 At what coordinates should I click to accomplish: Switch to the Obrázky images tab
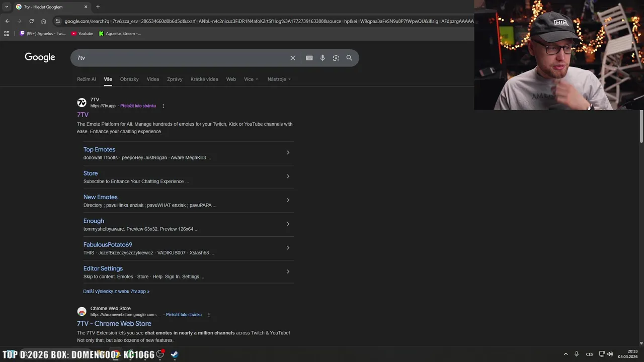click(129, 79)
